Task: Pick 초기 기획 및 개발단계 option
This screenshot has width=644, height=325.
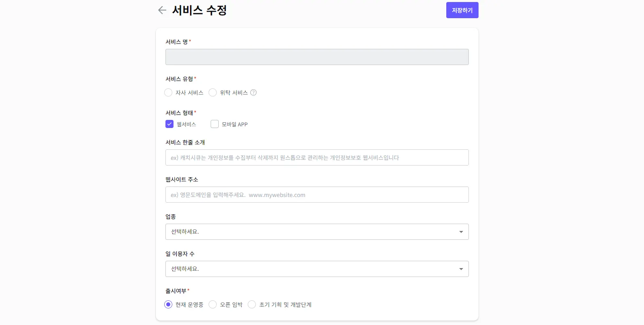Action: [x=252, y=304]
